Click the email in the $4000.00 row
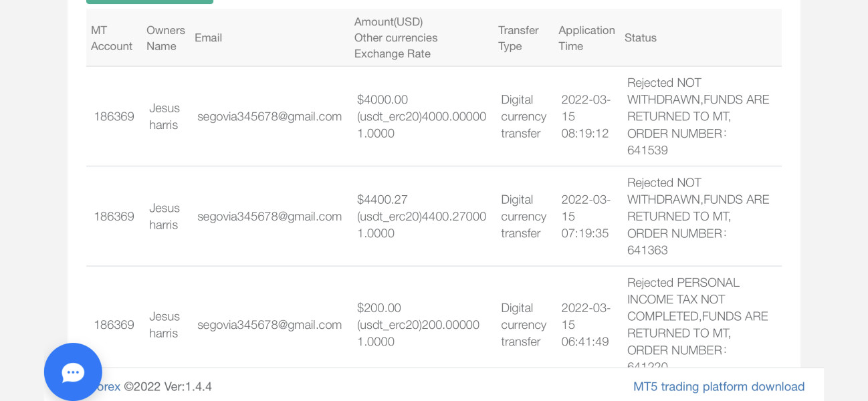The width and height of the screenshot is (868, 401). (269, 116)
